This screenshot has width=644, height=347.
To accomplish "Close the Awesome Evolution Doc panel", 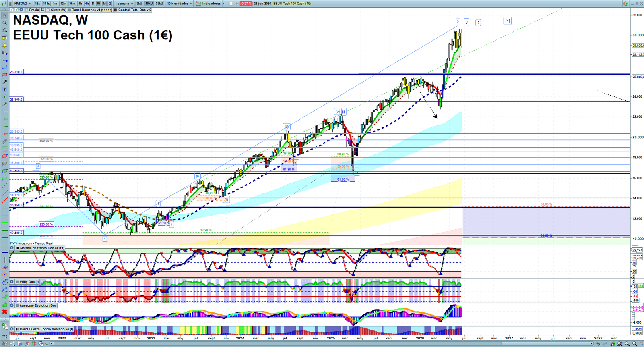I will point(12,305).
